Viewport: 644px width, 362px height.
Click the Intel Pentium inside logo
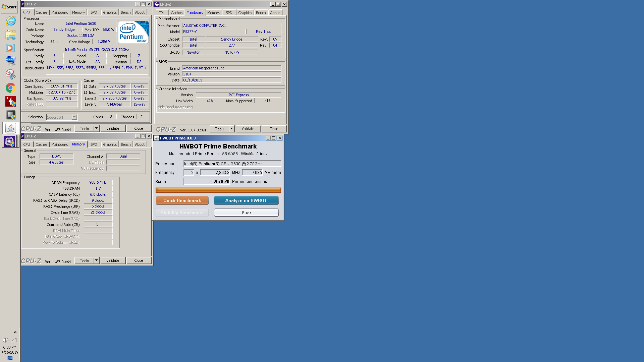tap(133, 32)
